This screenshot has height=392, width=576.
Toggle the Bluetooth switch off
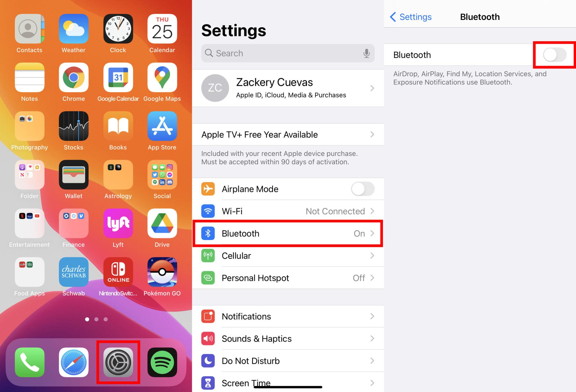554,54
